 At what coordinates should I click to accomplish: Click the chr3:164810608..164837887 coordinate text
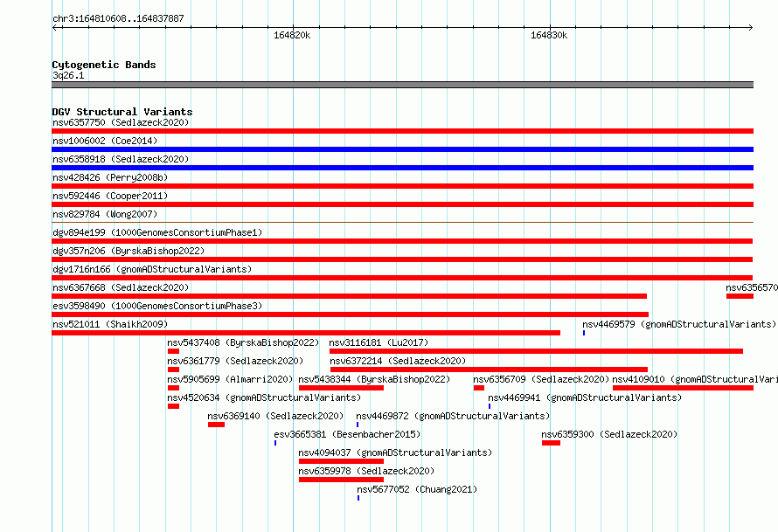point(118,18)
